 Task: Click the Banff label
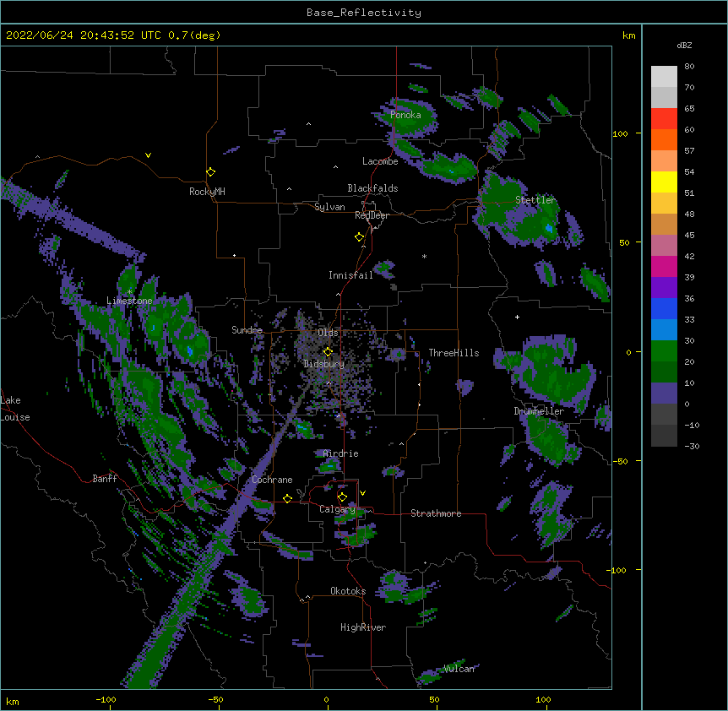[105, 479]
